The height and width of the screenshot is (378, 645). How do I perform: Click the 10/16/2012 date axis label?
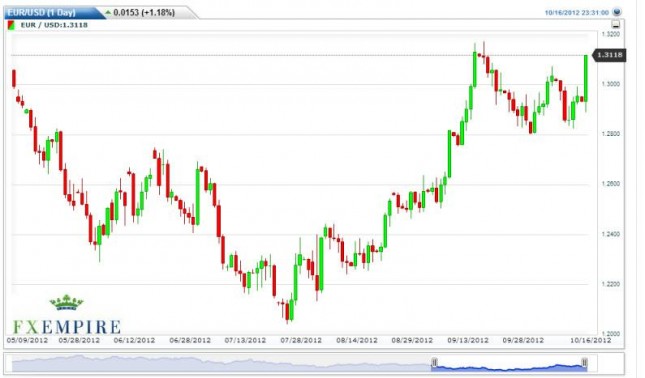coord(590,341)
